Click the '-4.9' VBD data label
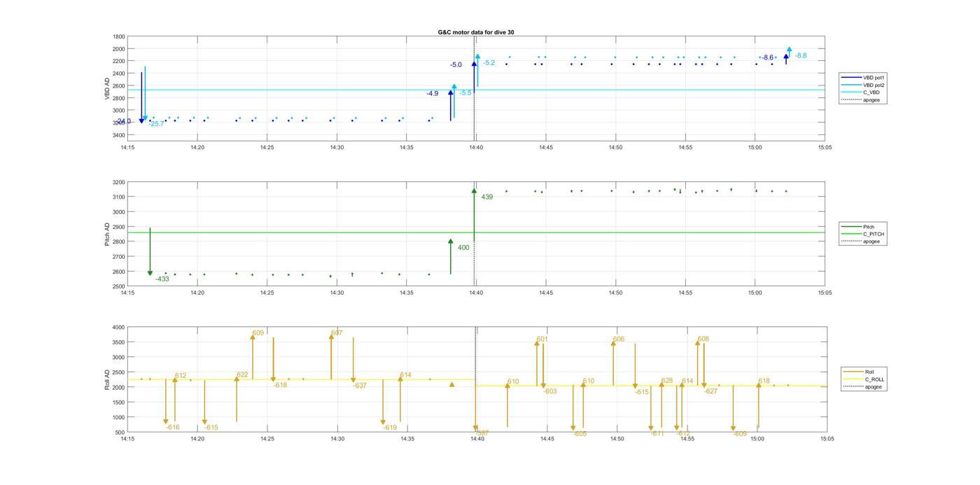Viewport: 980px width, 485px height. 433,94
